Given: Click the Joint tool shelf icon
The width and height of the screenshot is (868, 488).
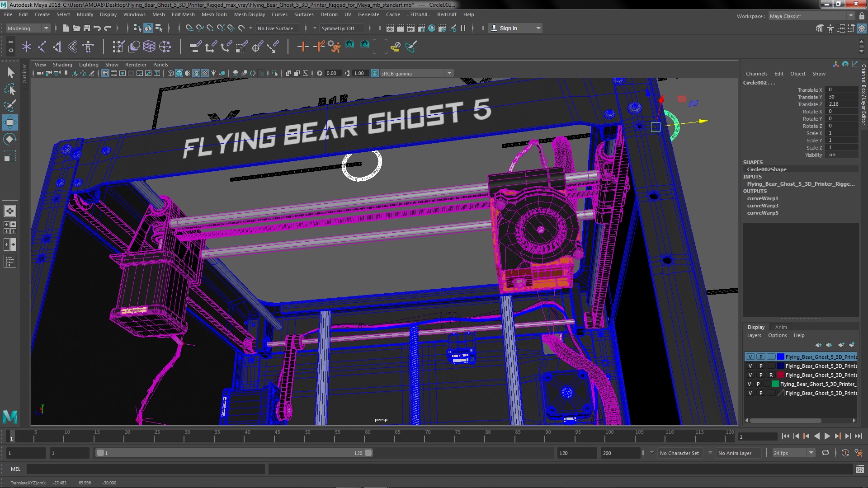Looking at the screenshot, I should click(42, 47).
